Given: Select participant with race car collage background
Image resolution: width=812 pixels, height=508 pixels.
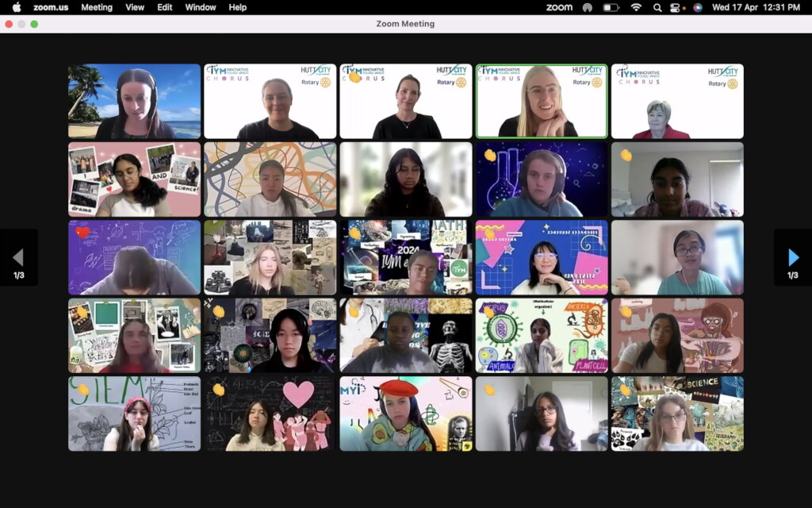Looking at the screenshot, I should pos(270,257).
